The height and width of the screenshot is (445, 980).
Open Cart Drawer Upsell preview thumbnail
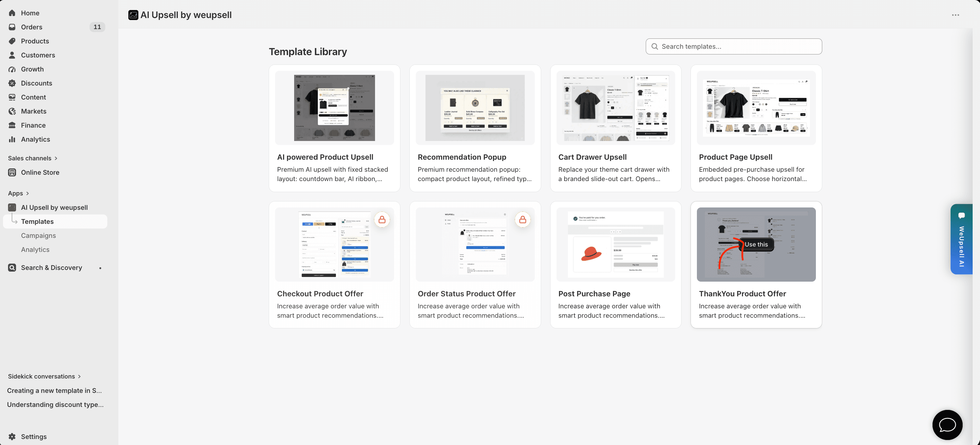coord(616,108)
